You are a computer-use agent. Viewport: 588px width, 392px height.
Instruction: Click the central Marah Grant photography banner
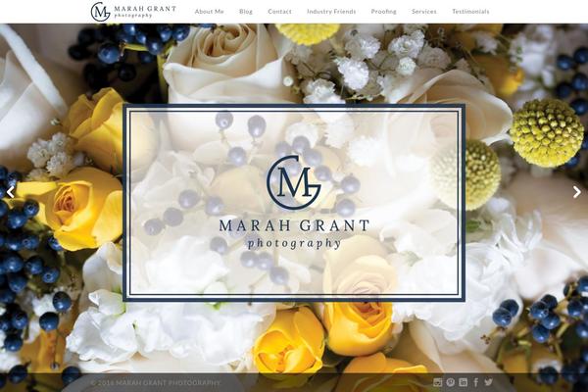click(x=294, y=203)
